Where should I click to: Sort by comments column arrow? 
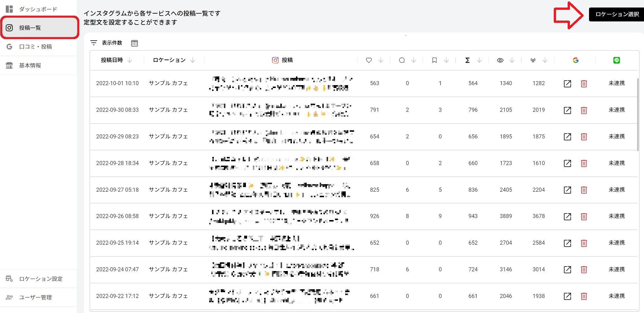tap(413, 60)
